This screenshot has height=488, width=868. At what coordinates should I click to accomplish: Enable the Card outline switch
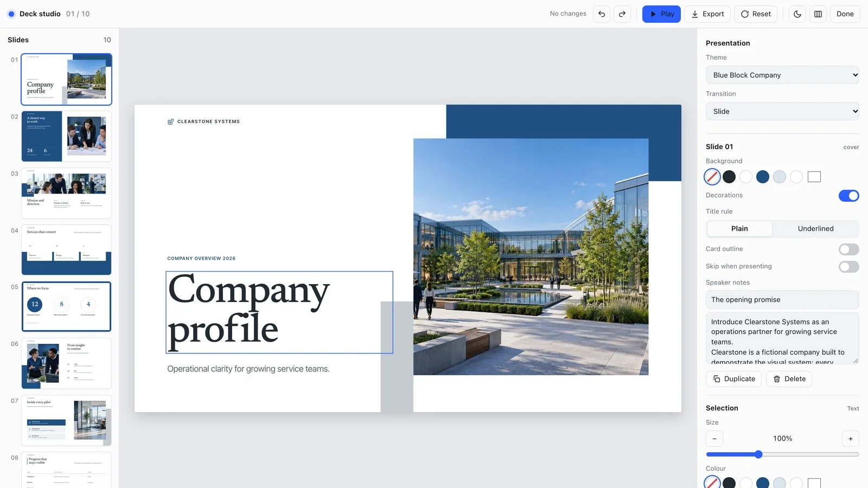tap(849, 249)
